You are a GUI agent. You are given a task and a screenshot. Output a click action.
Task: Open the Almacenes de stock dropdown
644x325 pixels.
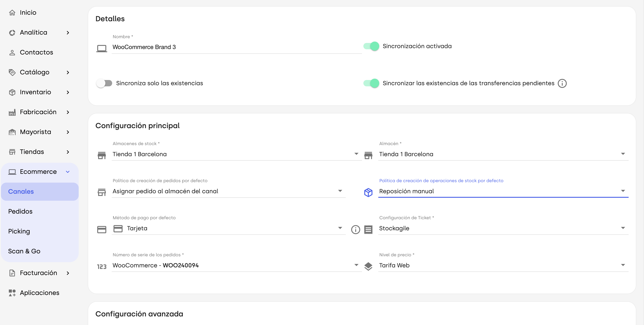point(237,154)
